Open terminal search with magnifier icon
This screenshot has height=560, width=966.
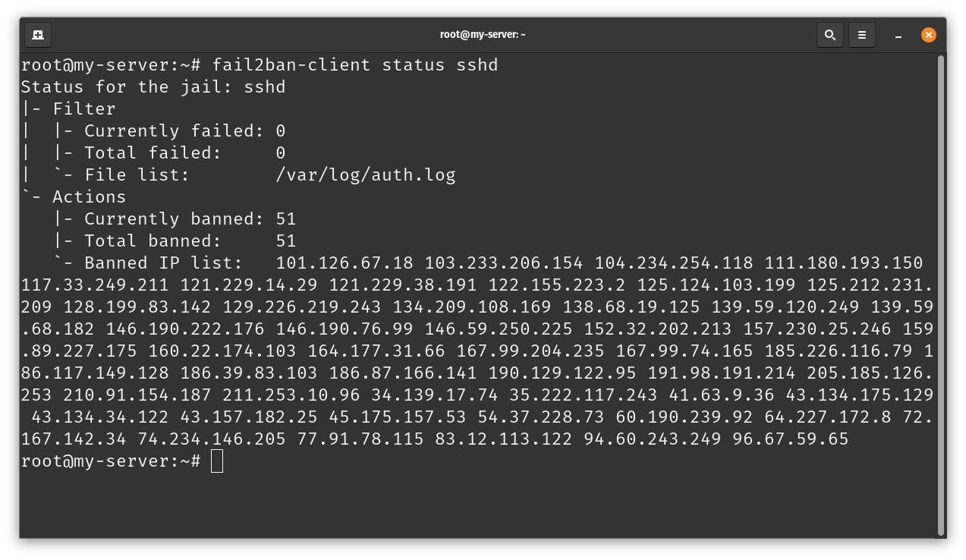coord(829,35)
